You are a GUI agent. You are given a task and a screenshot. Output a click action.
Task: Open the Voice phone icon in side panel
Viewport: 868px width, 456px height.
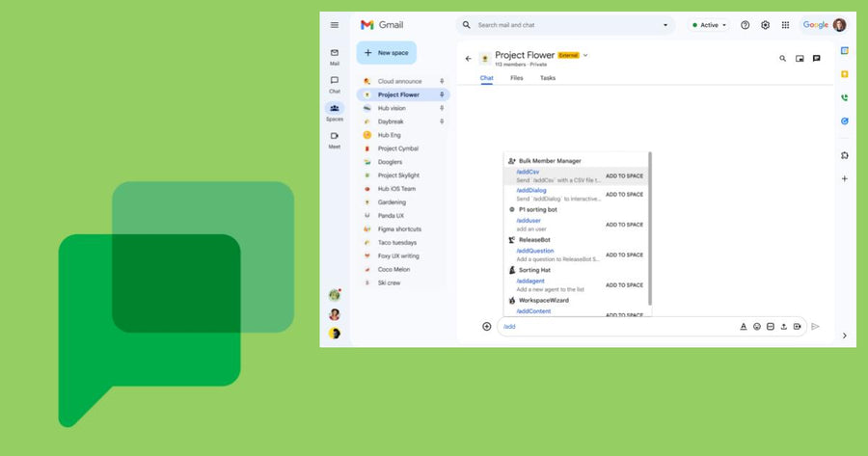(x=845, y=98)
